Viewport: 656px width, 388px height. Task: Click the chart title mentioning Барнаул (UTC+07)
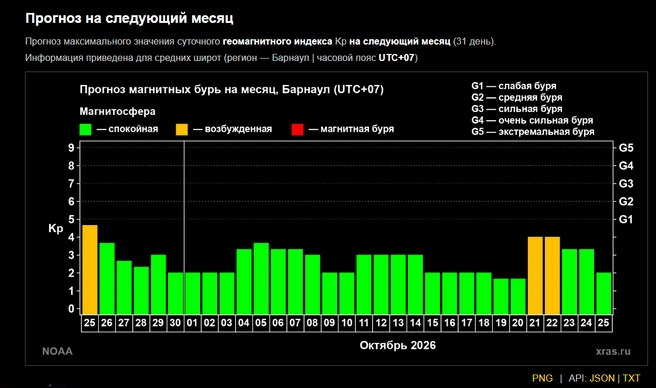[x=231, y=90]
